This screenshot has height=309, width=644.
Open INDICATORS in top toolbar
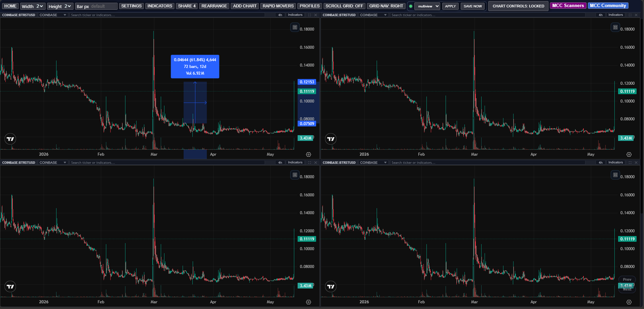pos(160,6)
